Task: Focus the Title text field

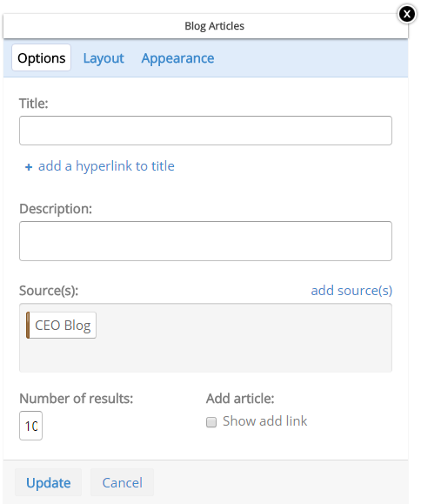Action: point(205,131)
